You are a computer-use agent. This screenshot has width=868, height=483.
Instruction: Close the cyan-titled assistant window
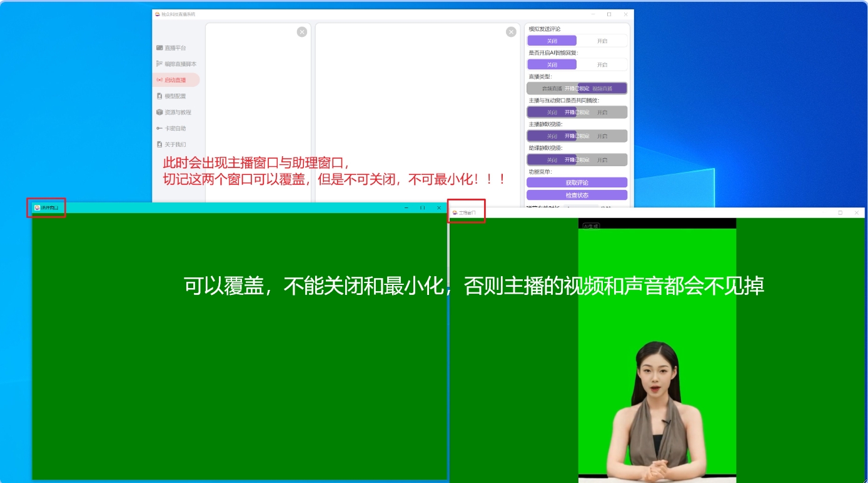point(439,207)
